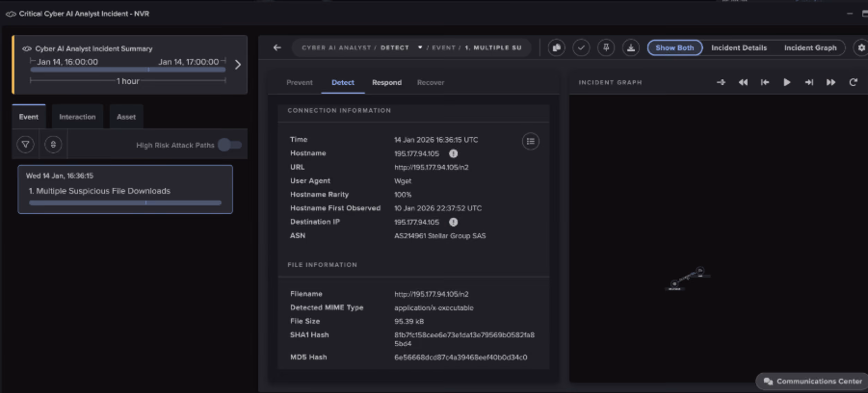The height and width of the screenshot is (393, 868).
Task: Expand the Detect dropdown in the breadcrumb
Action: (x=420, y=47)
